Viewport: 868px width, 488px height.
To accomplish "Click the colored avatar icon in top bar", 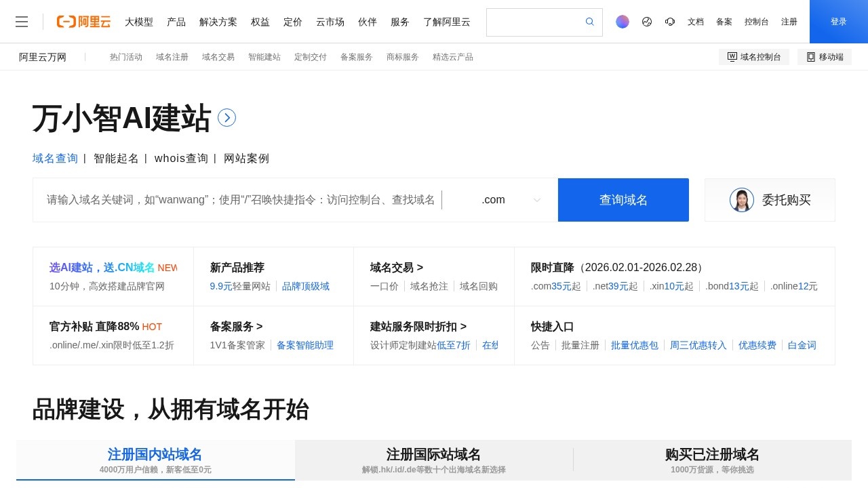I will 622,22.
